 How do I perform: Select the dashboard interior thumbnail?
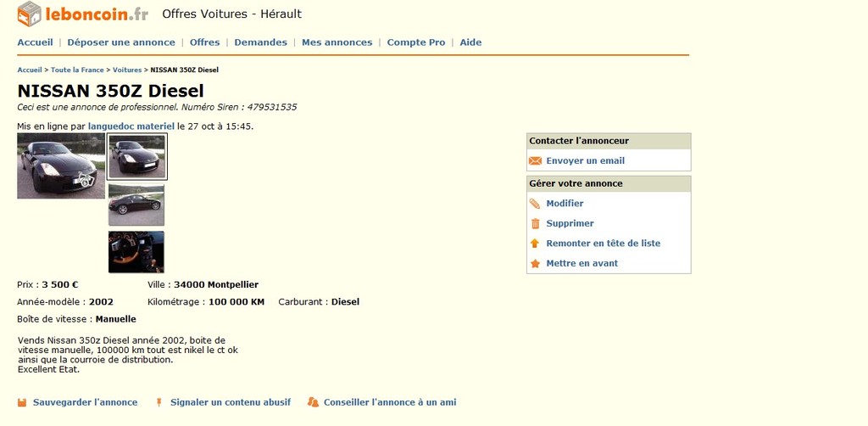tap(136, 252)
